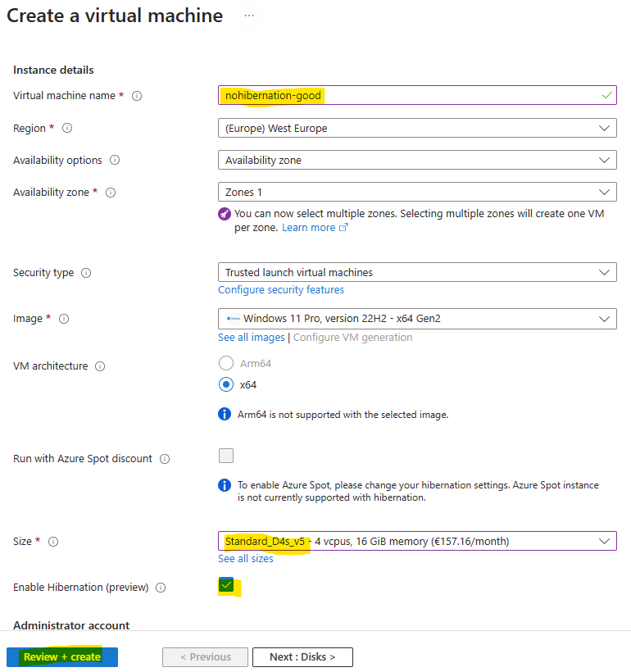Show info tooltip for VM architecture
The width and height of the screenshot is (631, 672).
pos(100,366)
